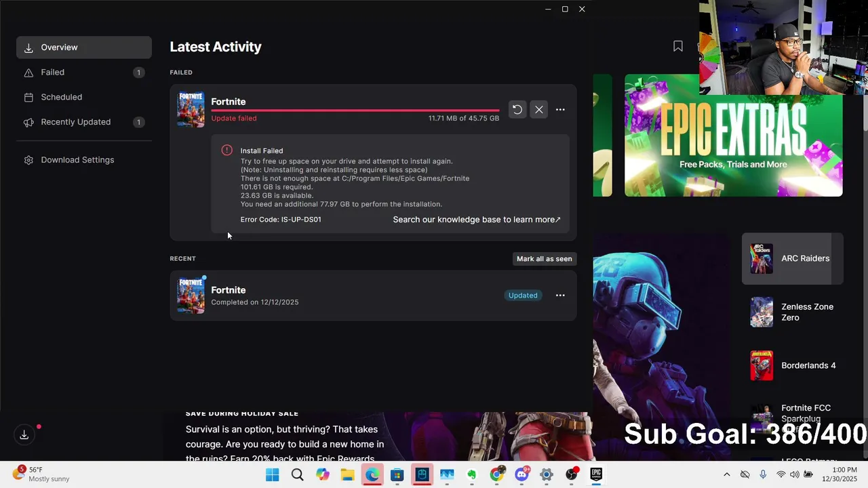Open the Scheduled downloads section
Image resolution: width=868 pixels, height=488 pixels.
[x=84, y=97]
